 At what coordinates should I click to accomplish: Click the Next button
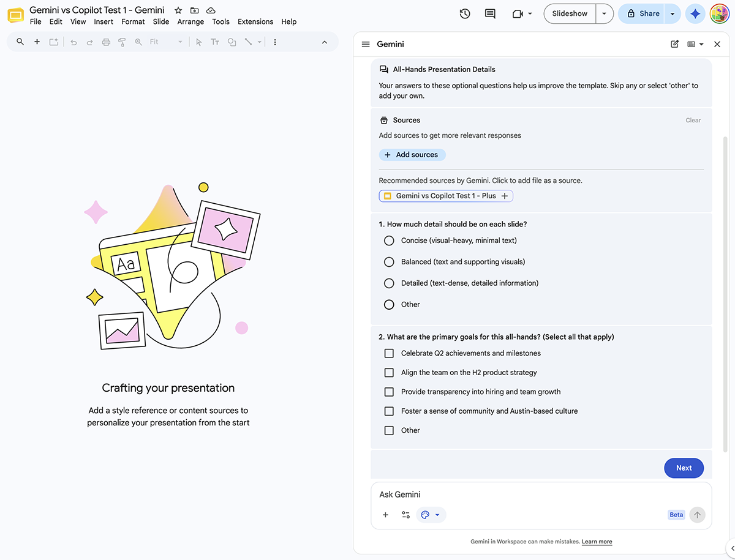point(684,468)
